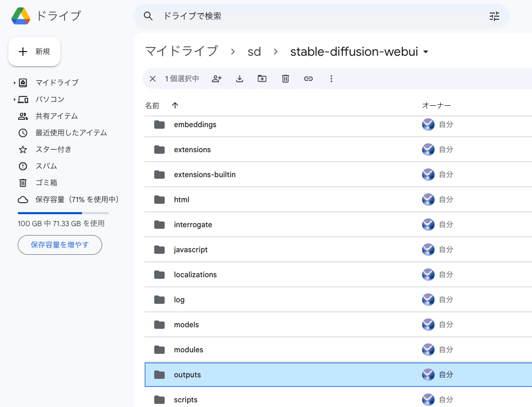Open the ゴミ箱 trash section

[x=46, y=183]
